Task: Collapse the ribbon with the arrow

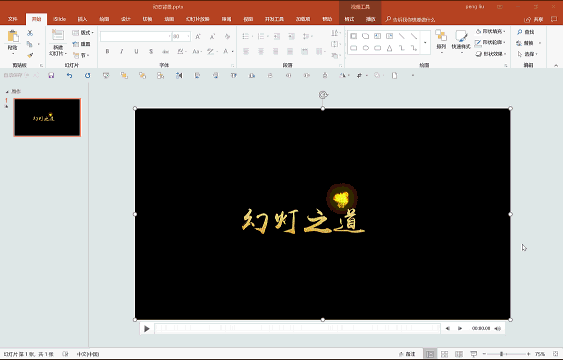Action: [556, 65]
